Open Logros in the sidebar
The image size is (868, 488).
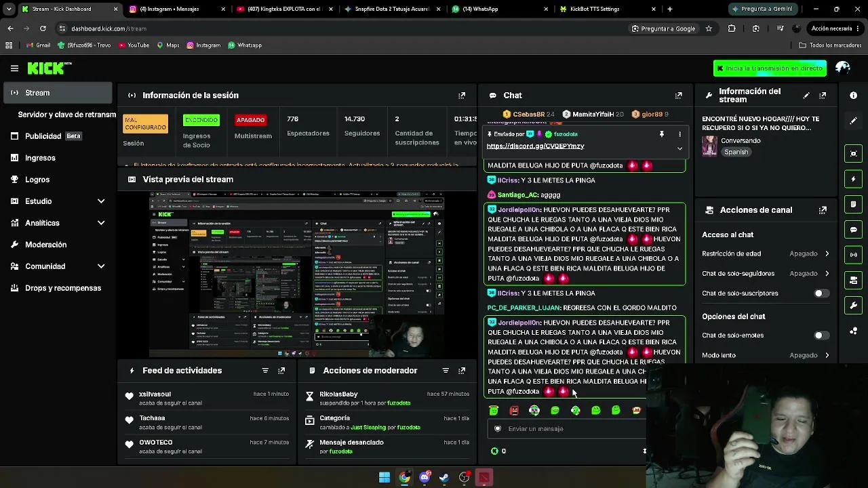point(58,180)
